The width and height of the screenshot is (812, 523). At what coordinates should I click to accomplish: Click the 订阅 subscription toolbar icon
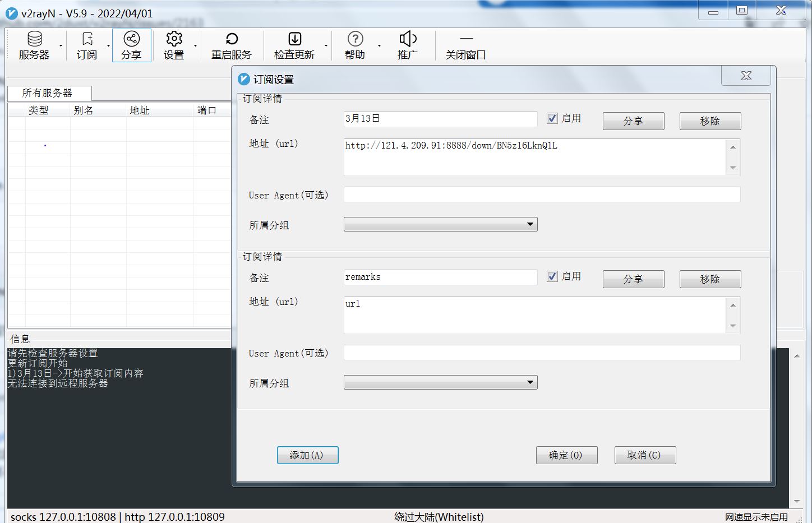[x=87, y=45]
